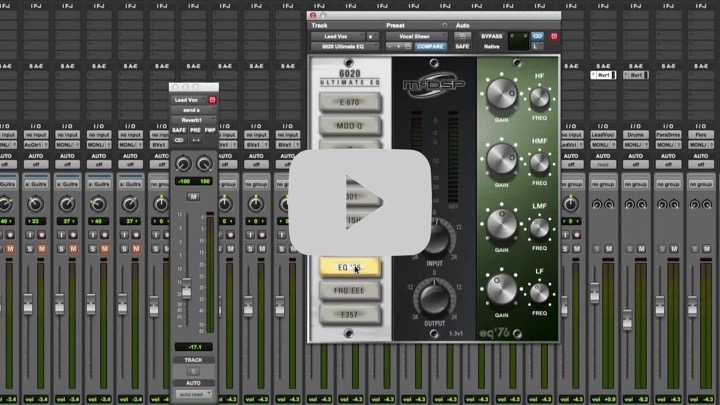Click the volume fader on the Perc track
The height and width of the screenshot is (405, 720).
tap(692, 306)
